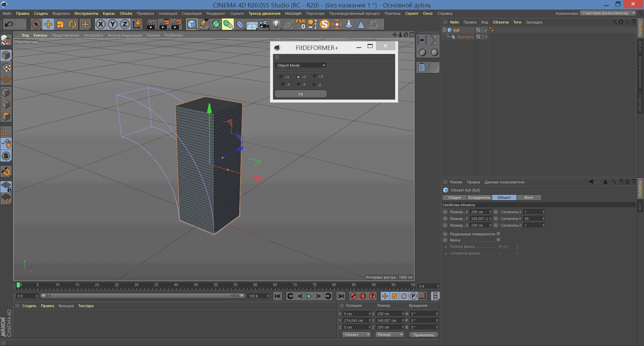The height and width of the screenshot is (346, 644).
Task: Open the Стартовая (пользователь) layout dropdown
Action: coord(608,13)
